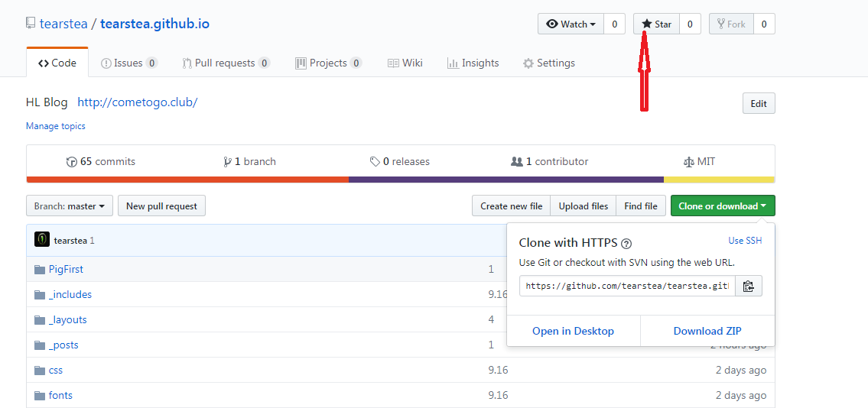Image resolution: width=868 pixels, height=408 pixels.
Task: Click the PigFirst folder icon
Action: tap(39, 269)
